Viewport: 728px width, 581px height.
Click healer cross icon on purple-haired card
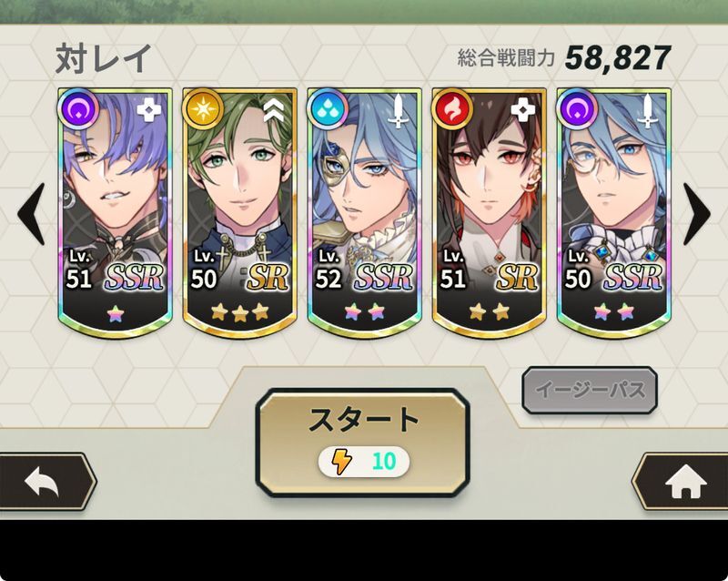coord(148,110)
